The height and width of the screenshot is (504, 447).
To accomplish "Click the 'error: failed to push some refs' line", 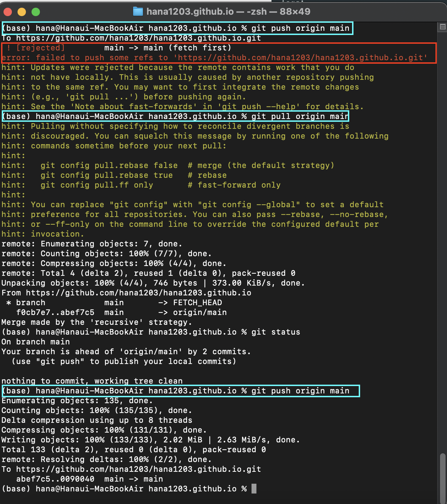I will 214,57.
